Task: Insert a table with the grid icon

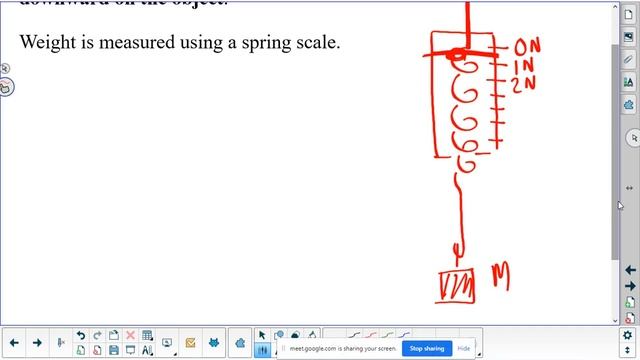Action: pyautogui.click(x=147, y=336)
